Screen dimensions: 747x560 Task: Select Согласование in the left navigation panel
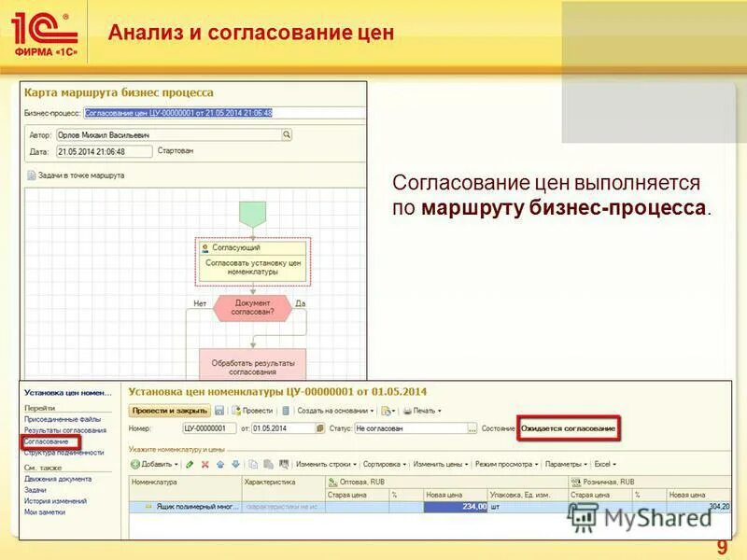tap(49, 441)
